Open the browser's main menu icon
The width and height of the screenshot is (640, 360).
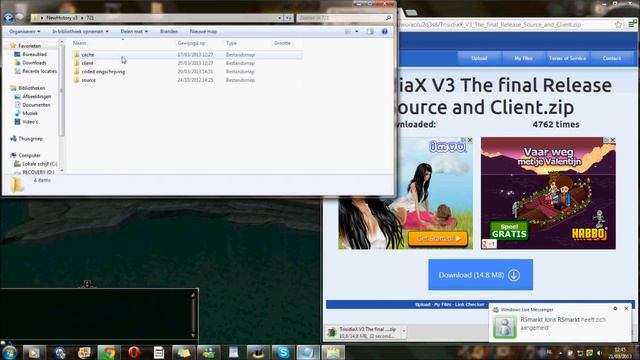tap(632, 24)
